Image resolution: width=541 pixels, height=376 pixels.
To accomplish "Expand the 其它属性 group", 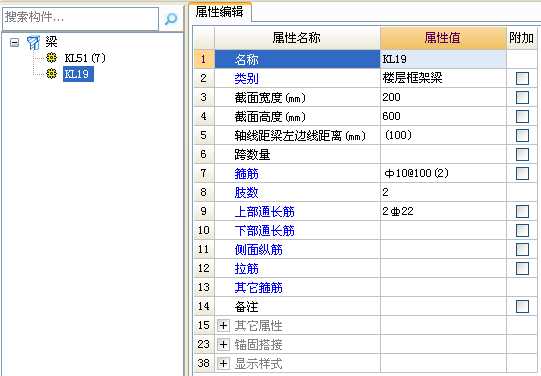I will coord(223,325).
